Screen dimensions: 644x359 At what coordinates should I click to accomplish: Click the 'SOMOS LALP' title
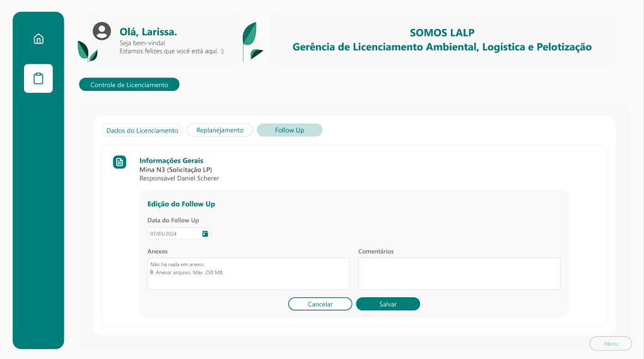442,33
